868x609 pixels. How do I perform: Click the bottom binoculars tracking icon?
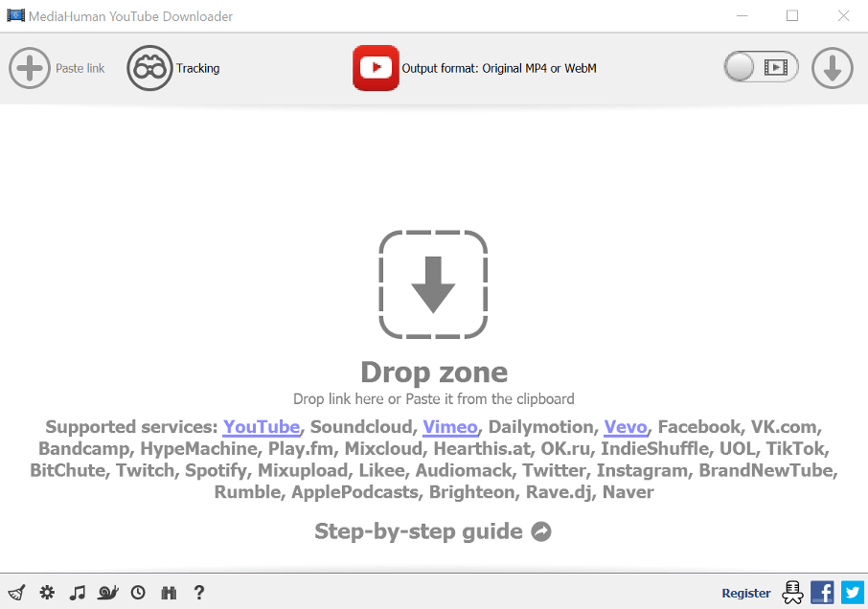pos(169,593)
